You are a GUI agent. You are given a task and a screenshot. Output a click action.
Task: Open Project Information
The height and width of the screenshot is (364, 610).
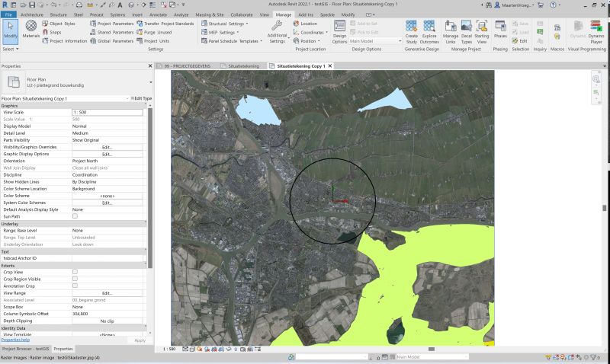(x=65, y=41)
